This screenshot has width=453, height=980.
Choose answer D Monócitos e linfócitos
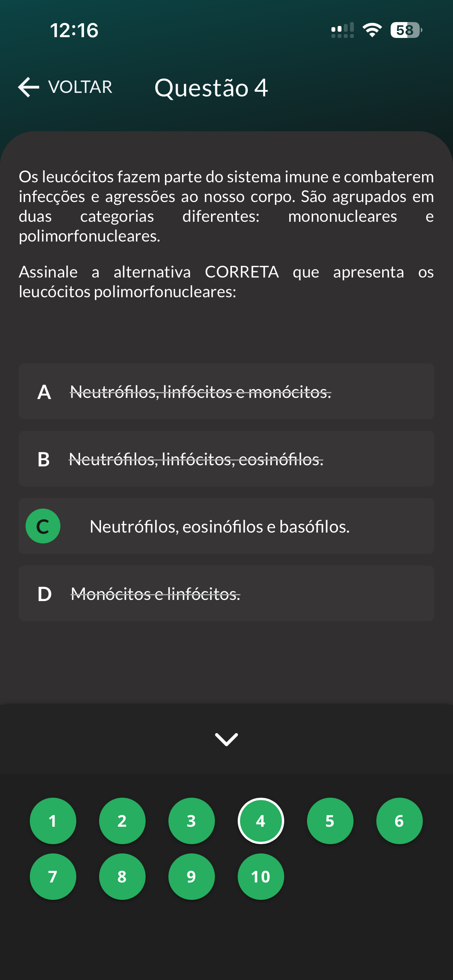pos(226,593)
